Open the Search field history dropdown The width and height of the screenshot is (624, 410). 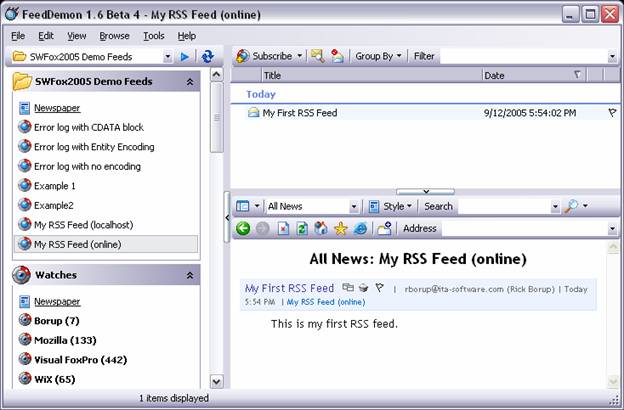tap(555, 207)
